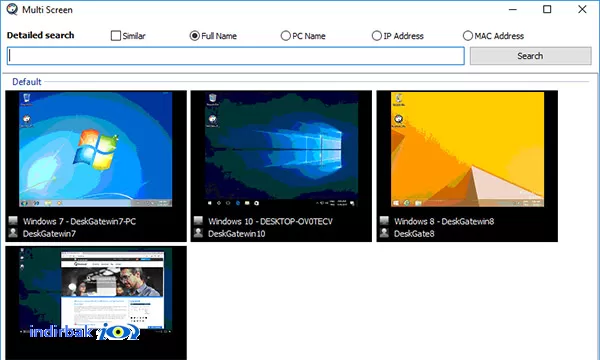Select the 'DeskGatewin10' user name text

236,233
